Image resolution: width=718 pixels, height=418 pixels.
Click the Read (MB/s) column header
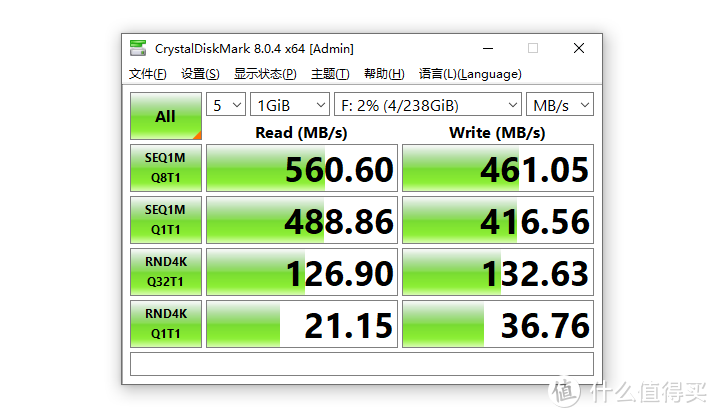click(301, 132)
